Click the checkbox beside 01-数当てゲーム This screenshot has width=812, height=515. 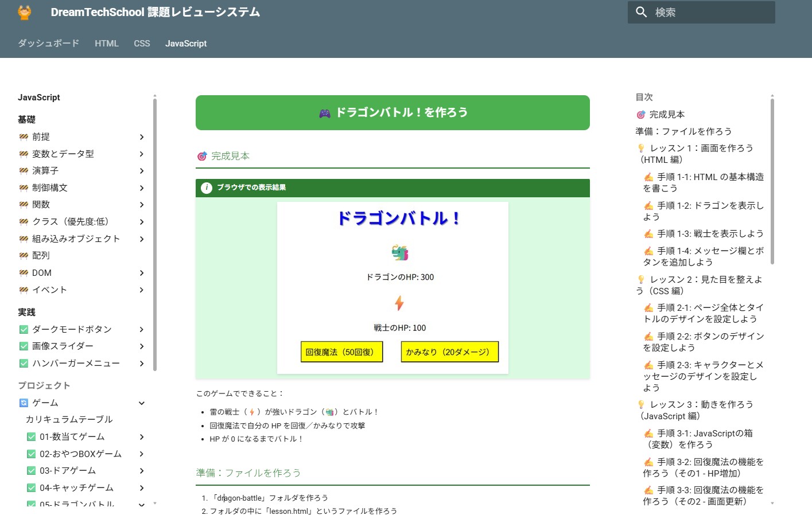click(x=32, y=436)
